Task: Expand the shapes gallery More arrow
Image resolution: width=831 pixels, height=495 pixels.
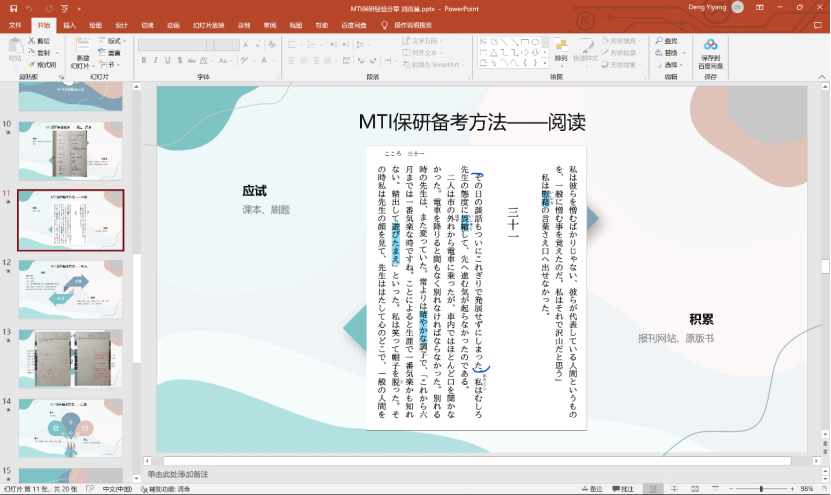Action: tap(546, 64)
